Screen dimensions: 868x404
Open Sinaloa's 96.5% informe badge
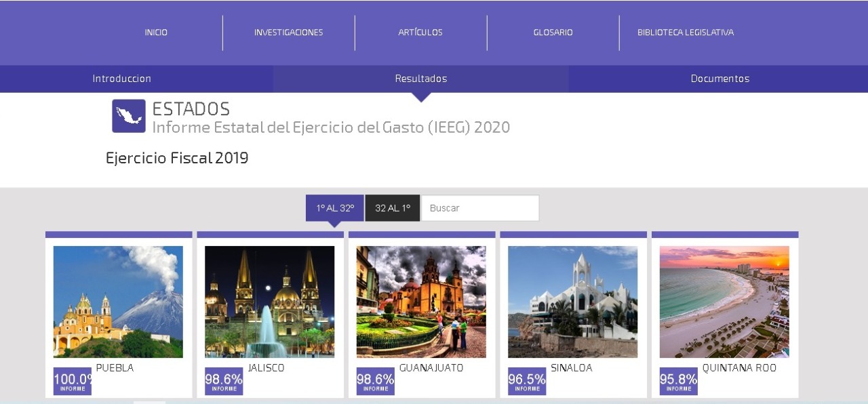click(x=527, y=382)
